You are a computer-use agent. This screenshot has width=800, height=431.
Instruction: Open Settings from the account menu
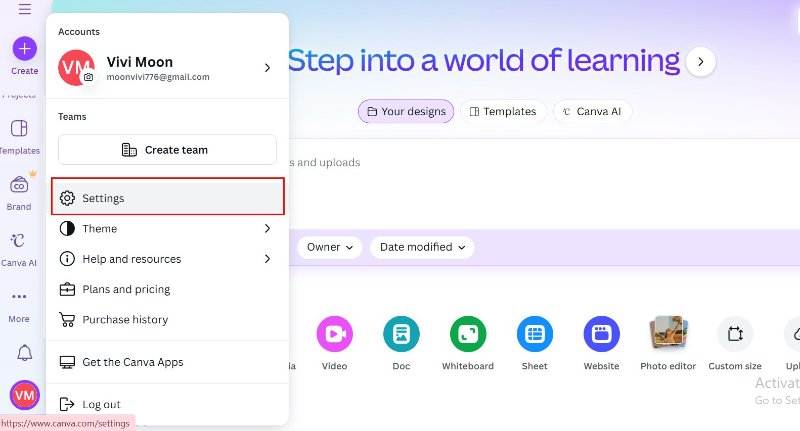(x=167, y=198)
